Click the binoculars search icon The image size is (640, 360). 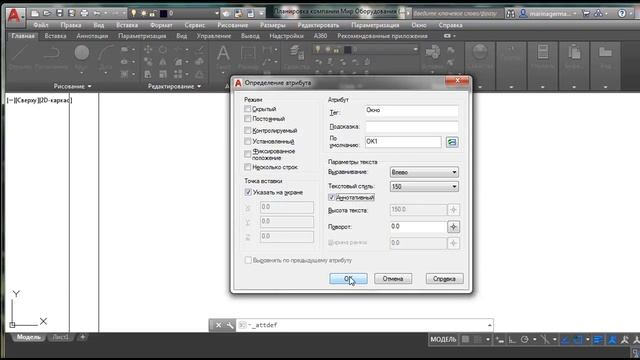pyautogui.click(x=510, y=13)
